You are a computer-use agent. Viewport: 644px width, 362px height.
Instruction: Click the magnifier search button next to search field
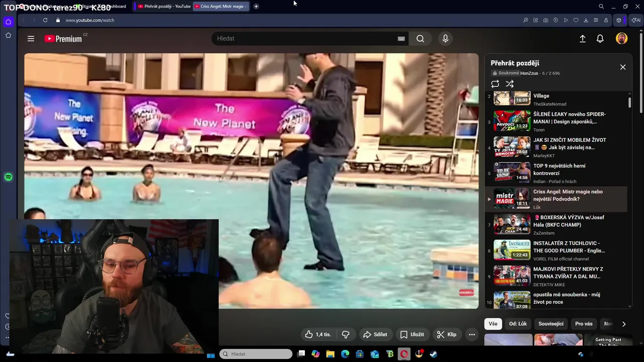coord(420,39)
